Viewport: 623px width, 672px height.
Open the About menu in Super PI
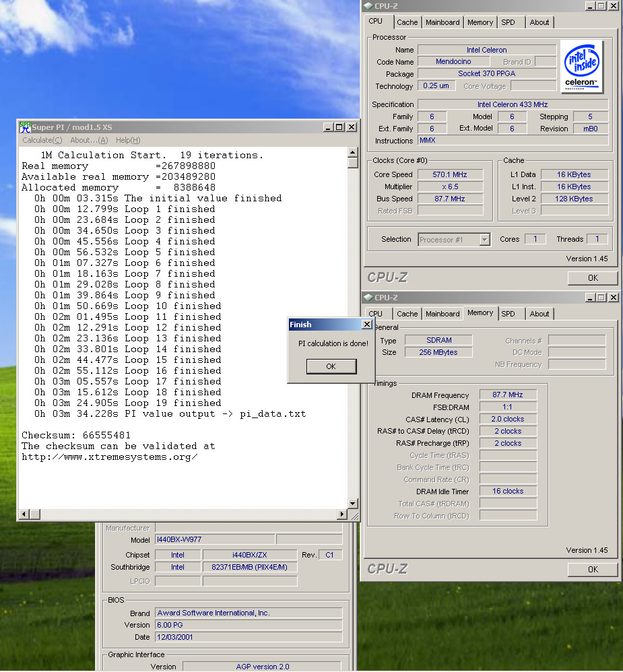pos(89,140)
